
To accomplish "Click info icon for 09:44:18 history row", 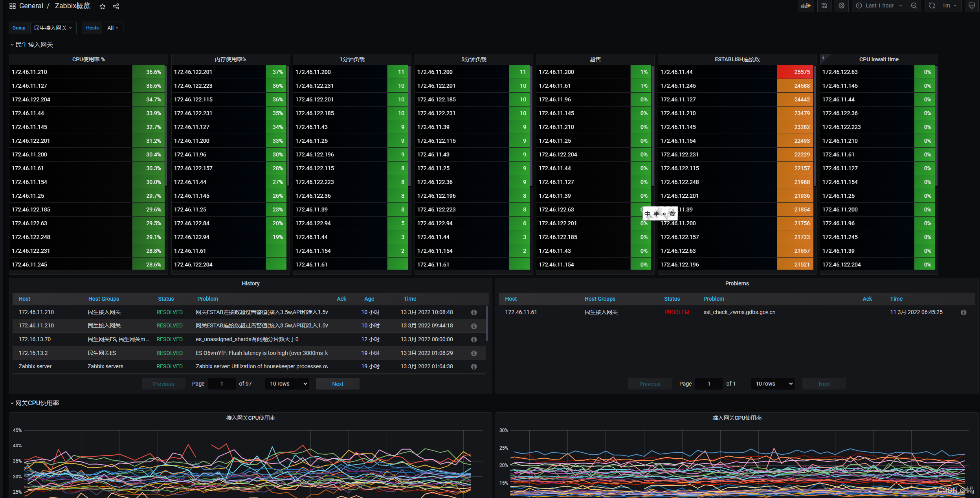I will (474, 326).
